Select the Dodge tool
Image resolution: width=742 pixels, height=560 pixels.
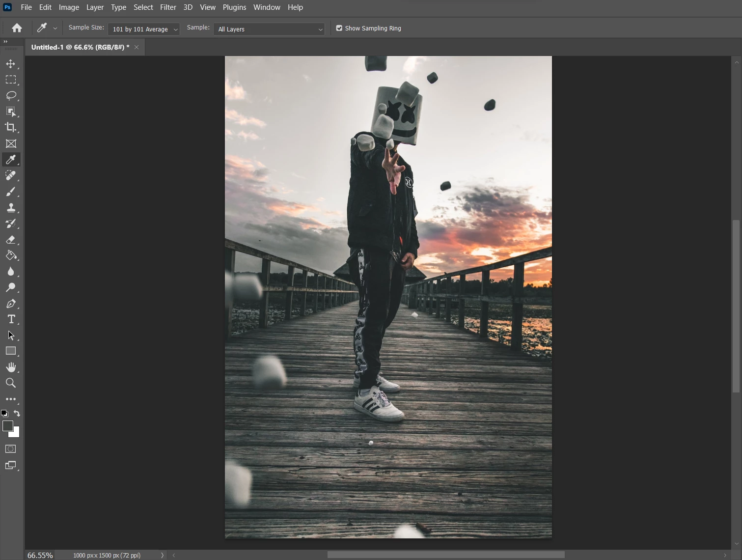pyautogui.click(x=11, y=287)
